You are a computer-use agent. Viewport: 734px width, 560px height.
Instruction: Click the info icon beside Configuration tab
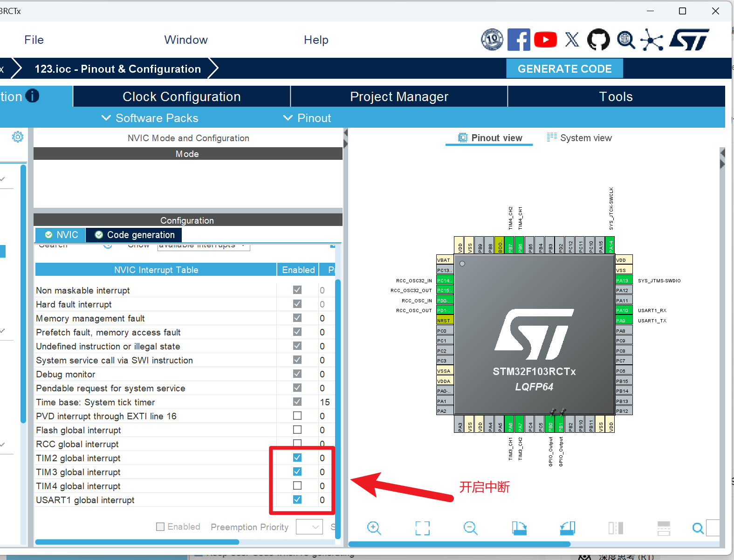32,96
